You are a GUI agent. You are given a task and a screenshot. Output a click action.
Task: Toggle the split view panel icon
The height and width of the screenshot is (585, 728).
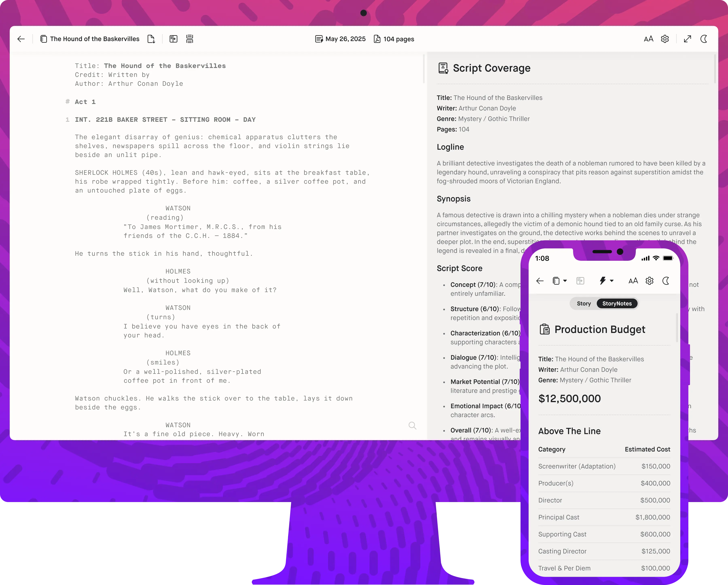[173, 39]
